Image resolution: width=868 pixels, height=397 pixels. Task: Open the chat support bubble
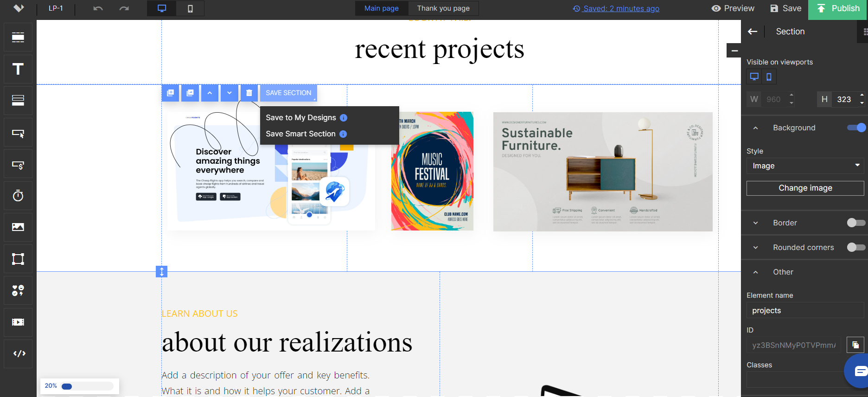pos(858,371)
